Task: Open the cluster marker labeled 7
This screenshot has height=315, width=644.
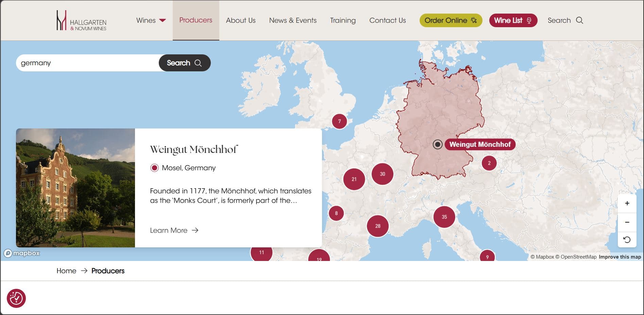Action: click(x=339, y=121)
